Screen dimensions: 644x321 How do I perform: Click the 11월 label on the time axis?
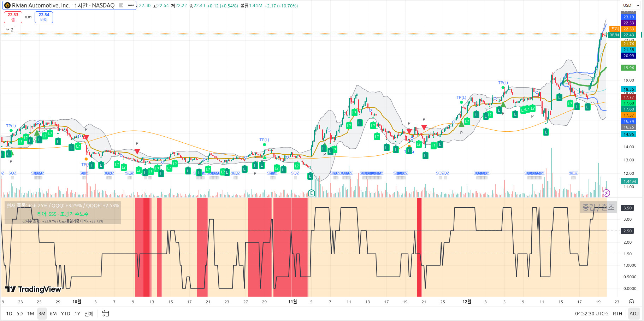coord(293,302)
